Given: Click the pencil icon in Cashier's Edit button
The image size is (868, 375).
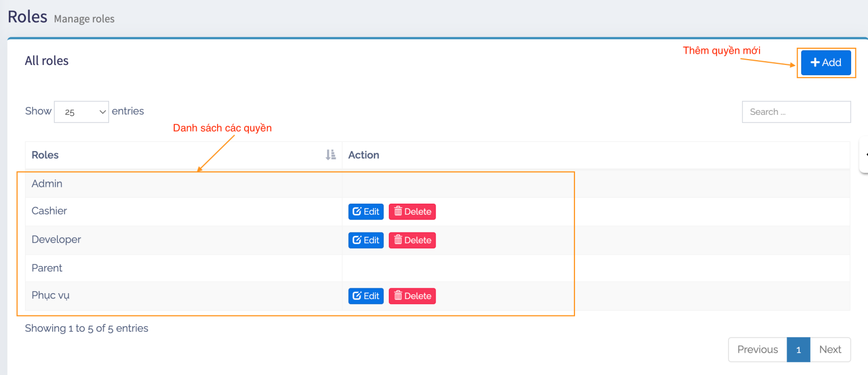Looking at the screenshot, I should pyautogui.click(x=357, y=212).
